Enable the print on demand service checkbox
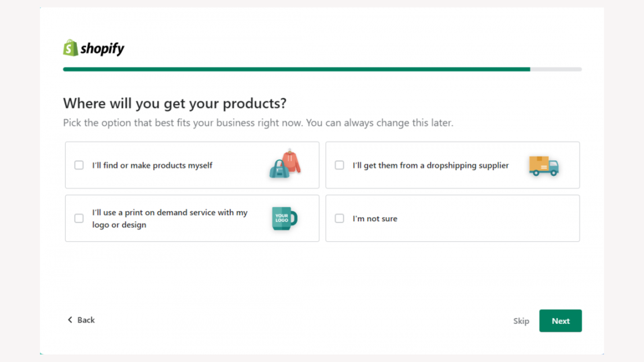Screen dimensions: 644x362 pos(79,218)
